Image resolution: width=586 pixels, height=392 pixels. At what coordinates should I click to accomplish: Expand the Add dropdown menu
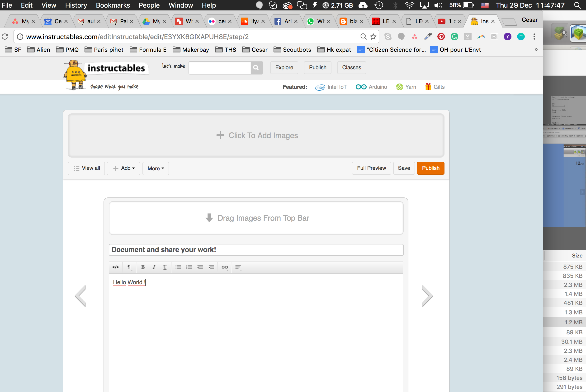point(123,168)
